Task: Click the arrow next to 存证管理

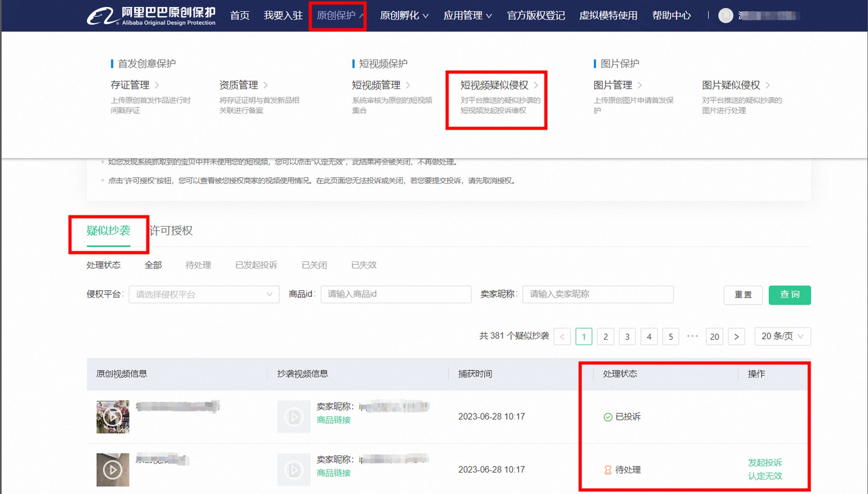Action: coord(157,85)
